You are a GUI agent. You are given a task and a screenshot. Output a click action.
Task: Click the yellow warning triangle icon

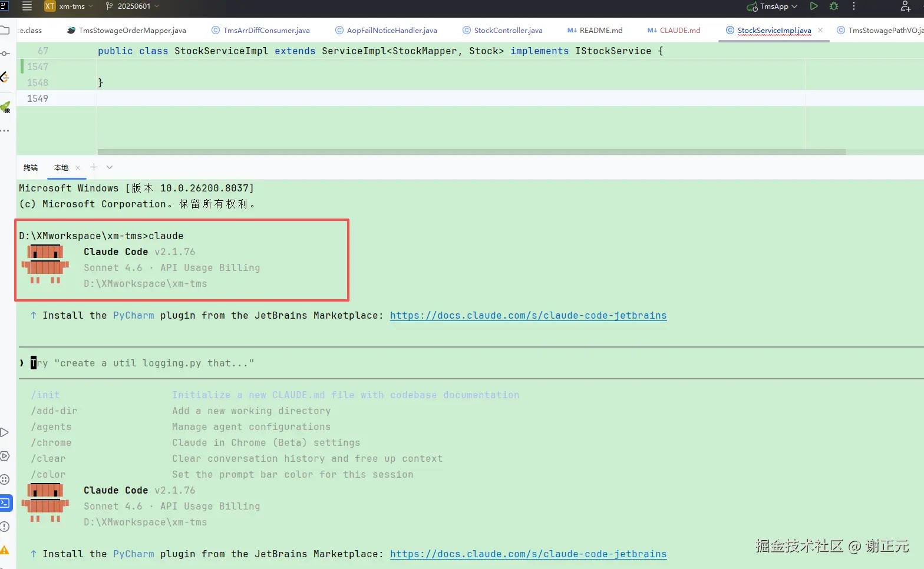click(5, 550)
